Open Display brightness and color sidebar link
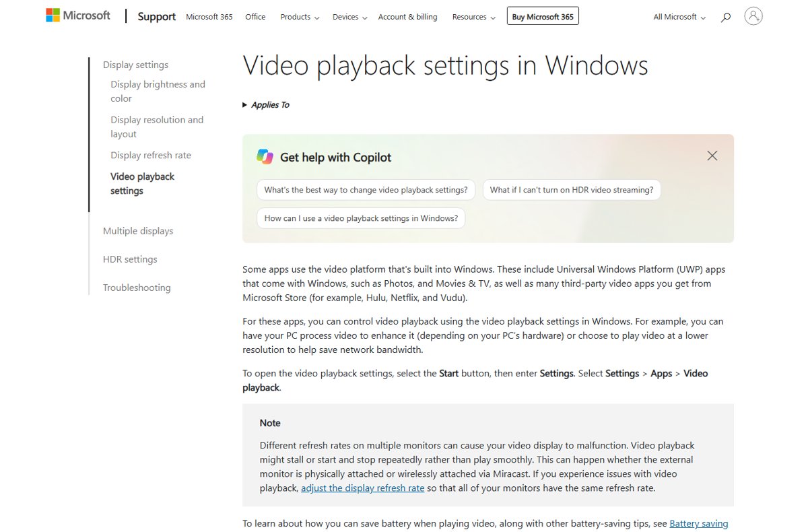The height and width of the screenshot is (532, 808). point(158,91)
